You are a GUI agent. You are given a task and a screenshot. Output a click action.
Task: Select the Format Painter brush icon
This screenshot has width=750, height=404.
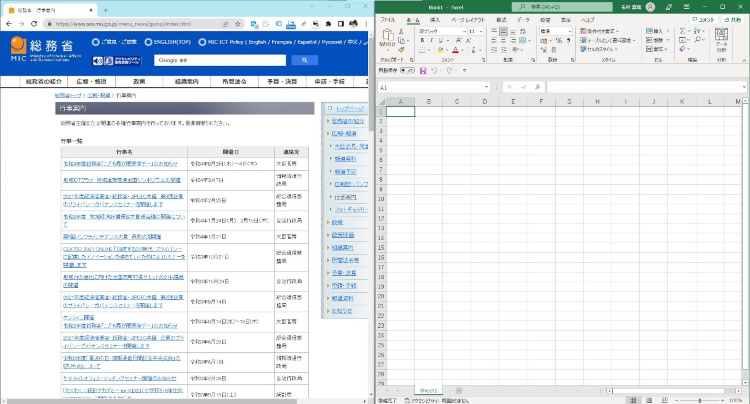401,50
